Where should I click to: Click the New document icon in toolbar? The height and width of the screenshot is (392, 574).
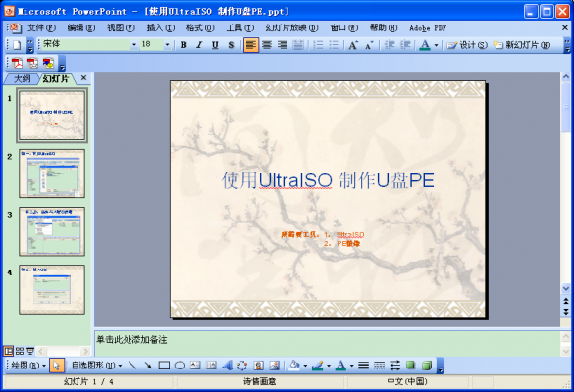17,45
